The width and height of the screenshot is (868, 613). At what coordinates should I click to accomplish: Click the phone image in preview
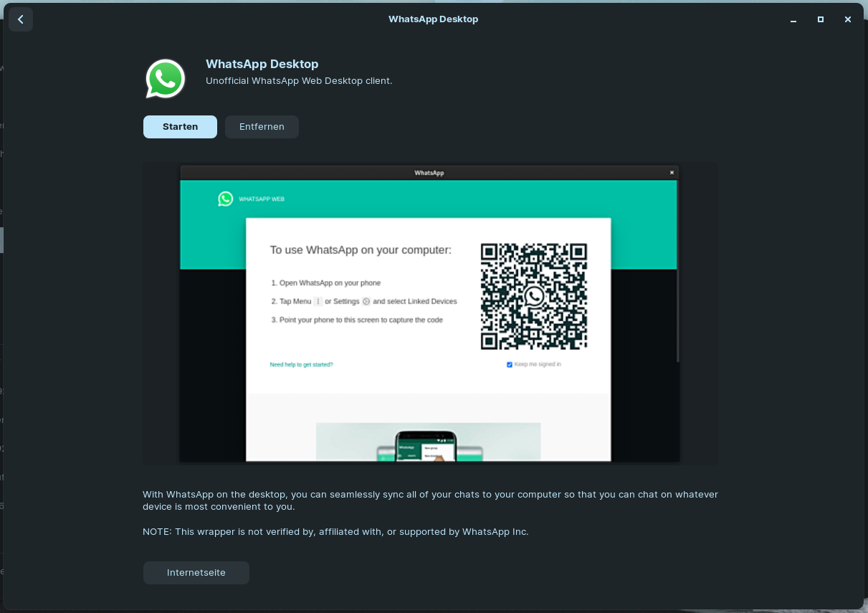(x=427, y=446)
